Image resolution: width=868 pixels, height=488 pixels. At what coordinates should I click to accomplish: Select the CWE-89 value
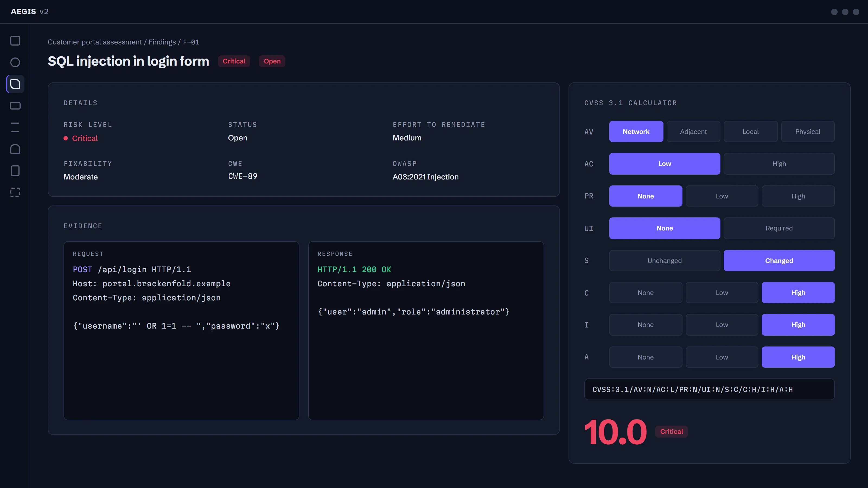coord(242,176)
